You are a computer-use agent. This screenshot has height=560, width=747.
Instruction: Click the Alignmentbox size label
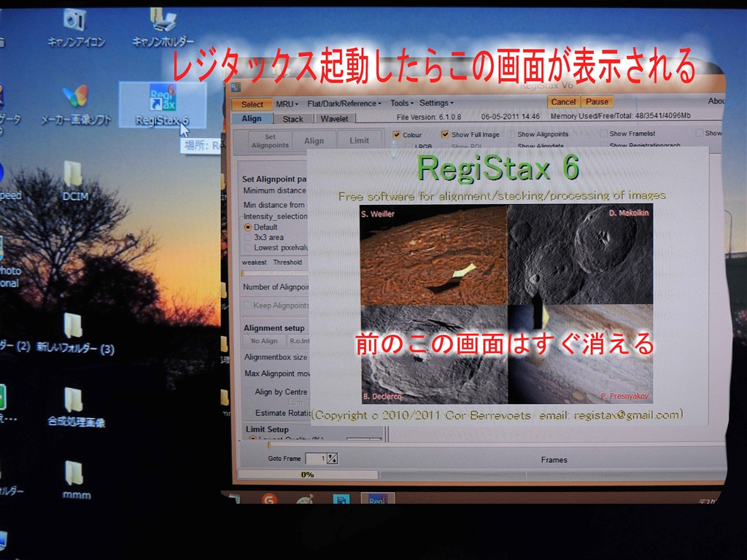[276, 357]
